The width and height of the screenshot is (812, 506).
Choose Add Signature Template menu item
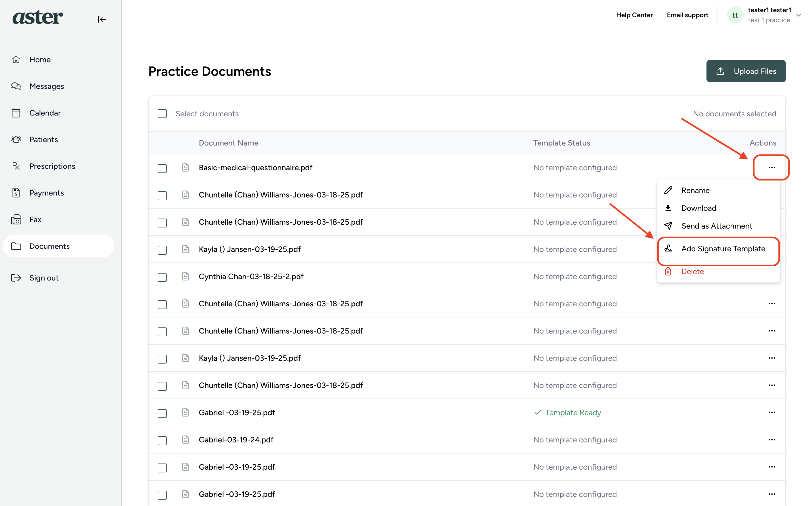click(x=718, y=249)
